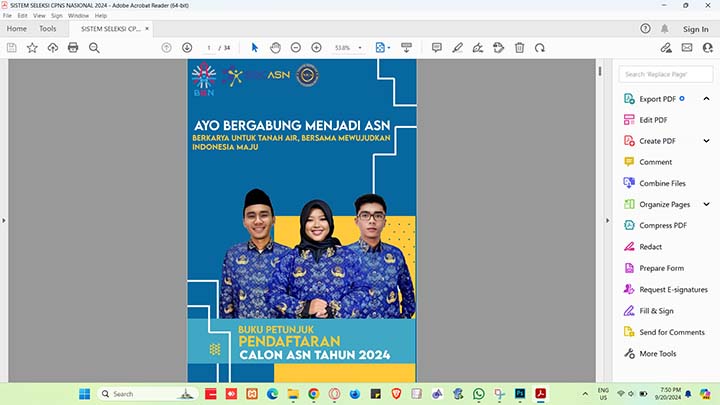Screen dimensions: 720x405
Task: Select the arrow selection tool
Action: 254,47
